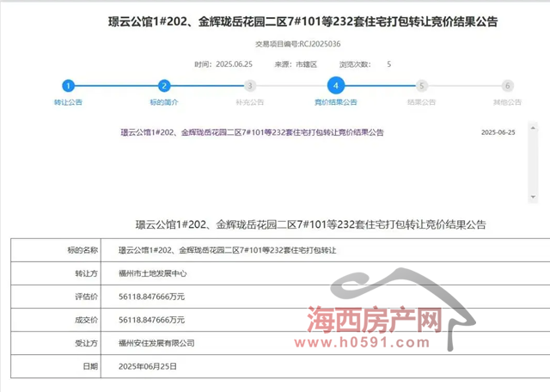Image resolution: width=550 pixels, height=392 pixels.
Task: Open the 结果公告 tab label
Action: pos(421,102)
